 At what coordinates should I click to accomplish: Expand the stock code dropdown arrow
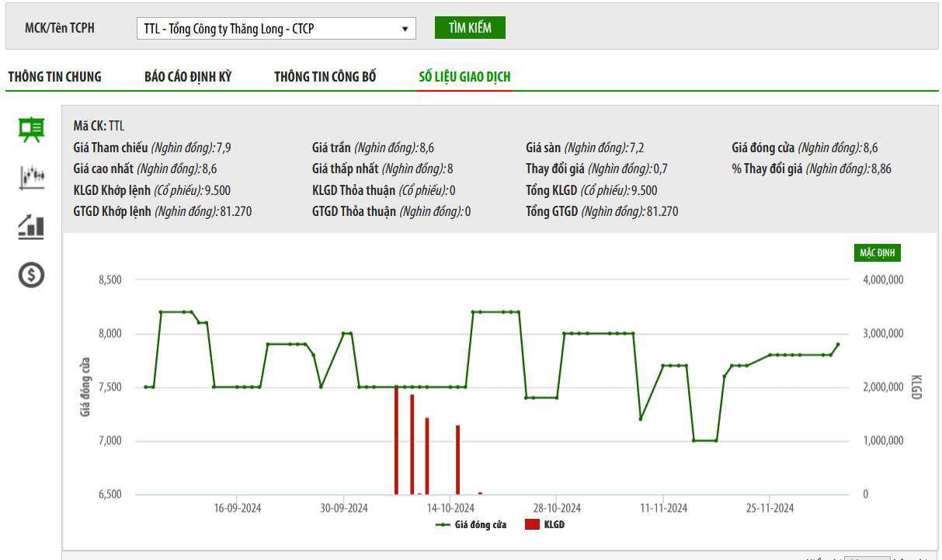(405, 29)
